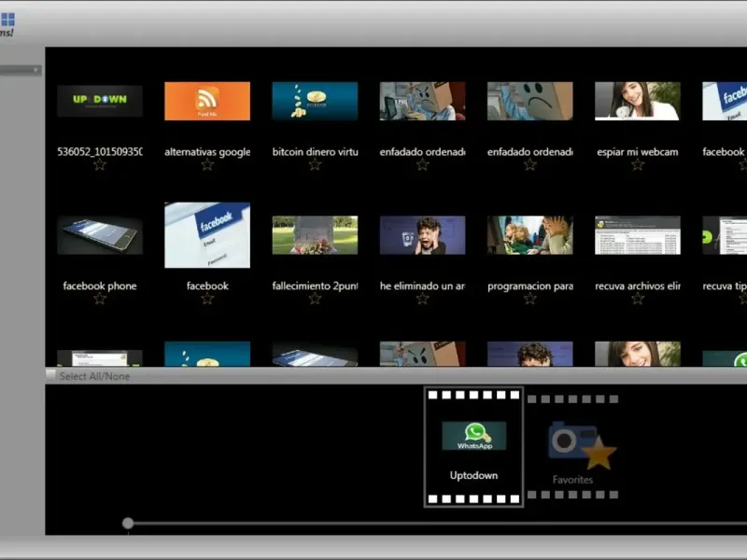The image size is (747, 560).
Task: Star the facebook phone image
Action: [100, 299]
